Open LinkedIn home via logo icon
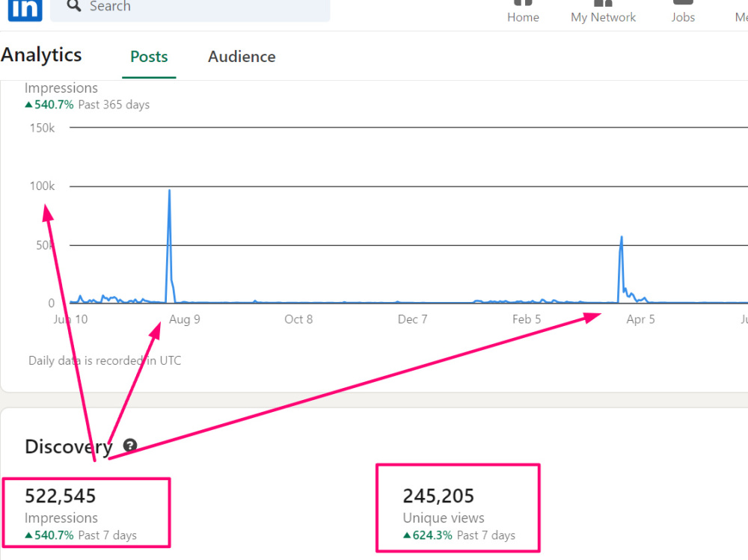Image resolution: width=748 pixels, height=560 pixels. point(25,10)
